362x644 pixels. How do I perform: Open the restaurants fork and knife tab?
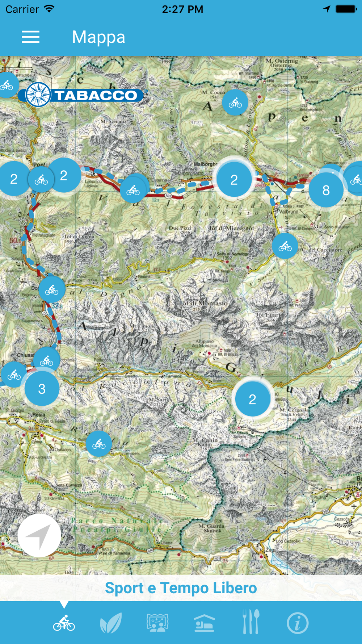point(251,622)
